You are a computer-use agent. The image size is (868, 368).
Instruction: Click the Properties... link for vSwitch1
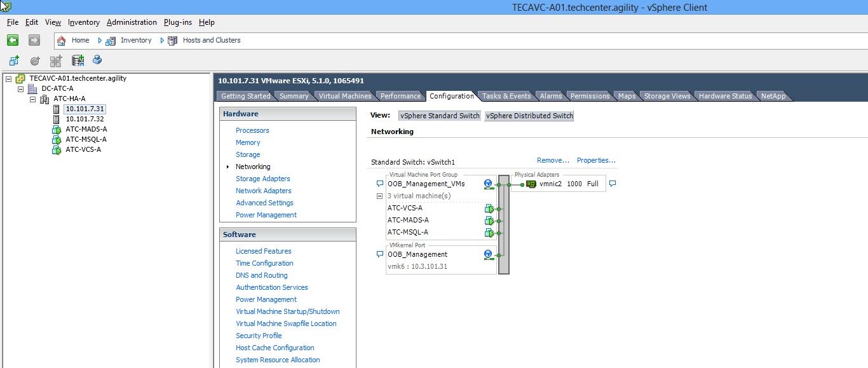tap(596, 161)
